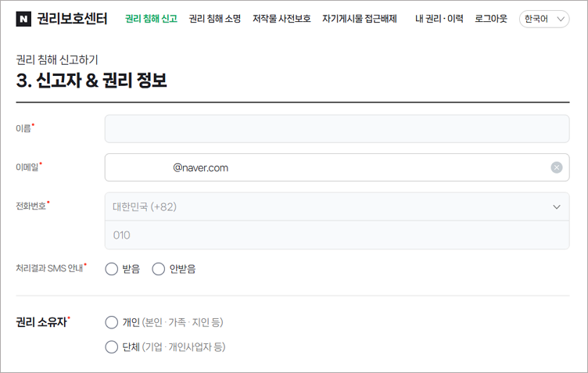Click the chevron arrow beside 한국어
This screenshot has height=373, width=588.
(560, 19)
